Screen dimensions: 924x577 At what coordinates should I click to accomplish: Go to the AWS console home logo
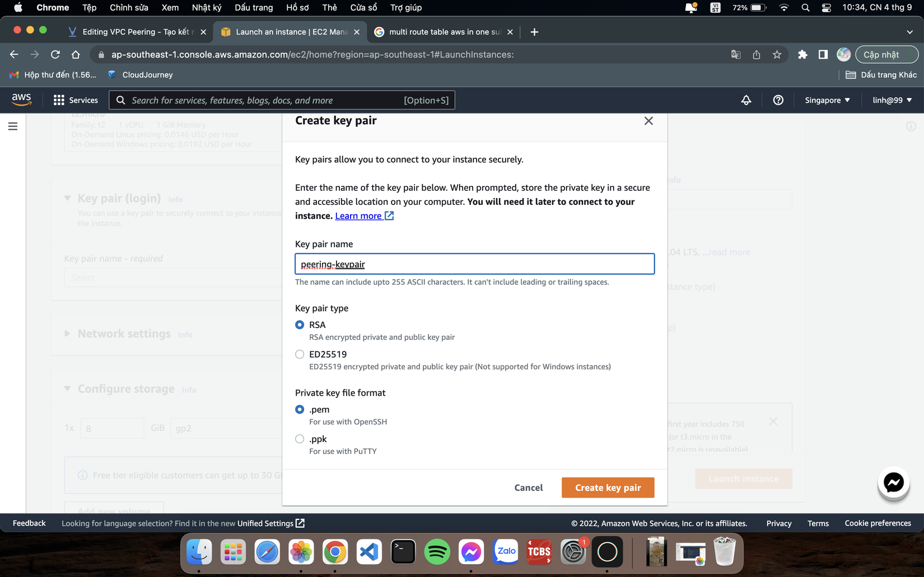pyautogui.click(x=21, y=100)
